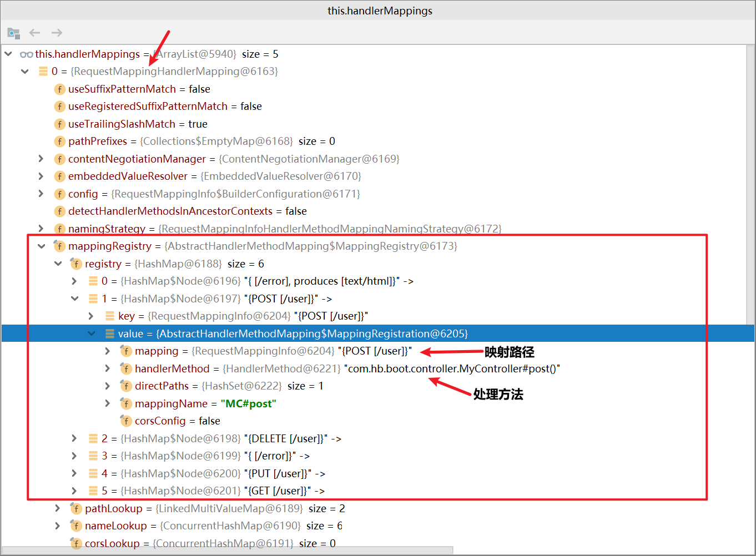Expand the mapping RequestMappingInfo field
This screenshot has height=556, width=756.
click(108, 351)
